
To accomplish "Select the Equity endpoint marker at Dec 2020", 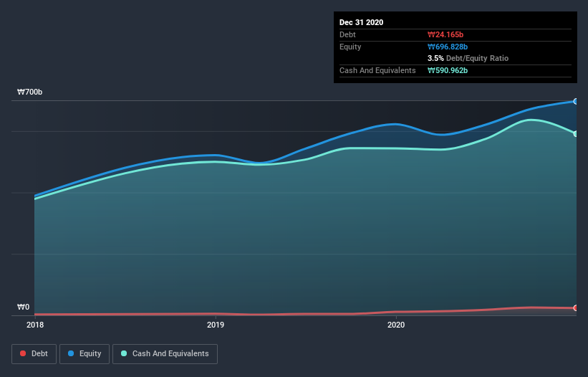I will [x=576, y=101].
